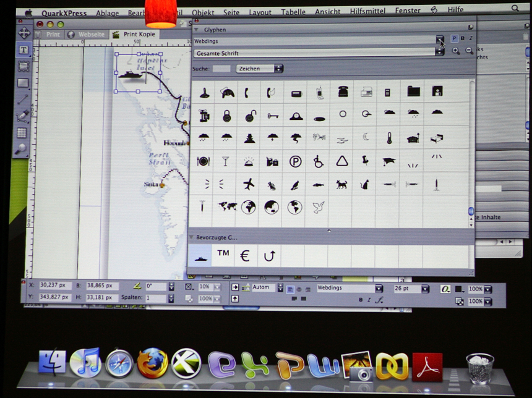532x398 pixels.
Task: Open Firefox from the Dock
Action: coord(152,364)
